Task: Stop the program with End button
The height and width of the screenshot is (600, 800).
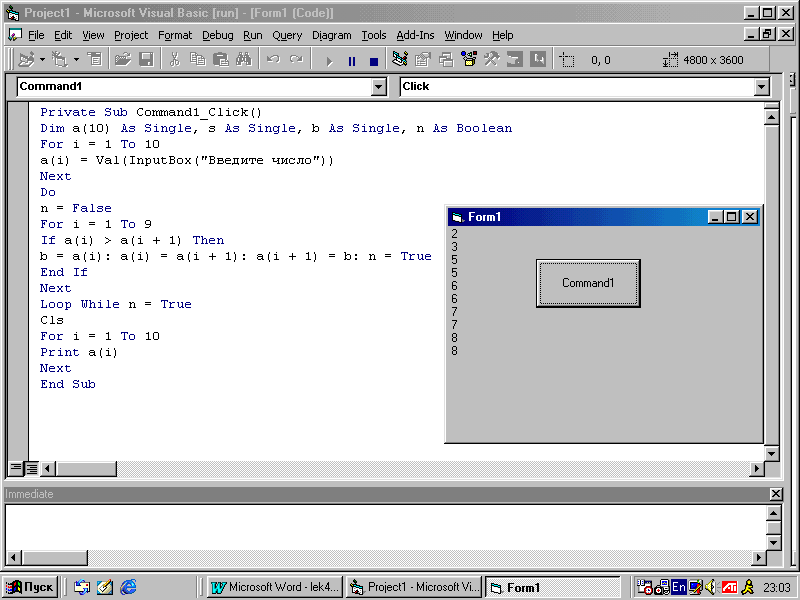Action: coord(373,61)
